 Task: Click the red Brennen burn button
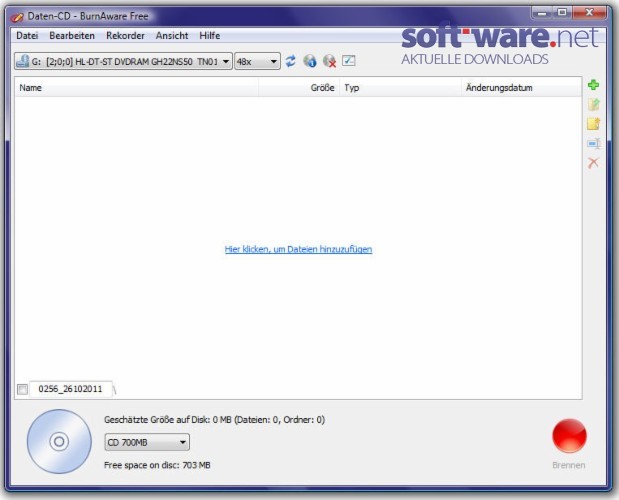569,436
